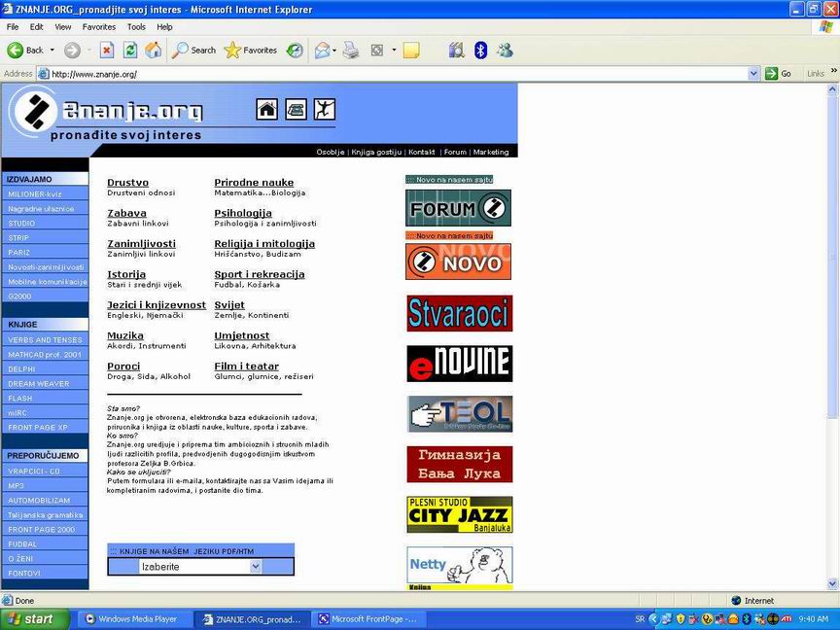Click the telephone icon in site header
Screen dimensions: 840x630
pos(296,109)
